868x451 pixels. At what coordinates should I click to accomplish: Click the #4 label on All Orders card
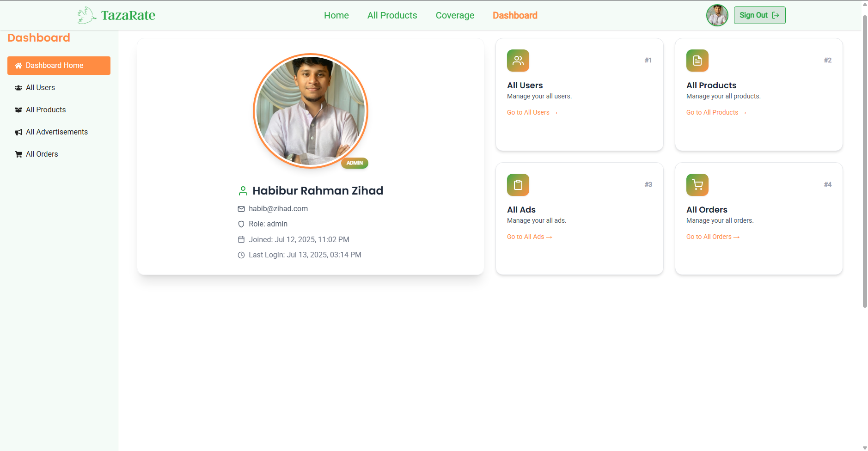tap(827, 185)
